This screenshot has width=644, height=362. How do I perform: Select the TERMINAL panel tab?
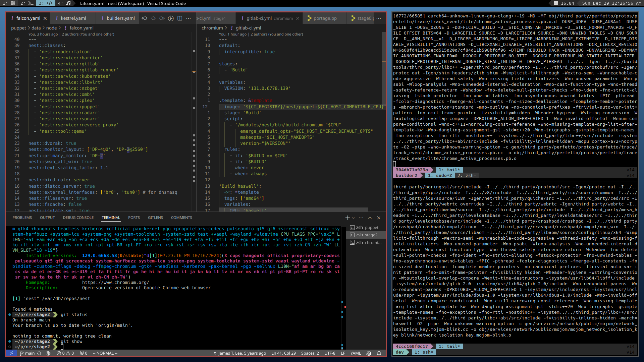pos(111,218)
